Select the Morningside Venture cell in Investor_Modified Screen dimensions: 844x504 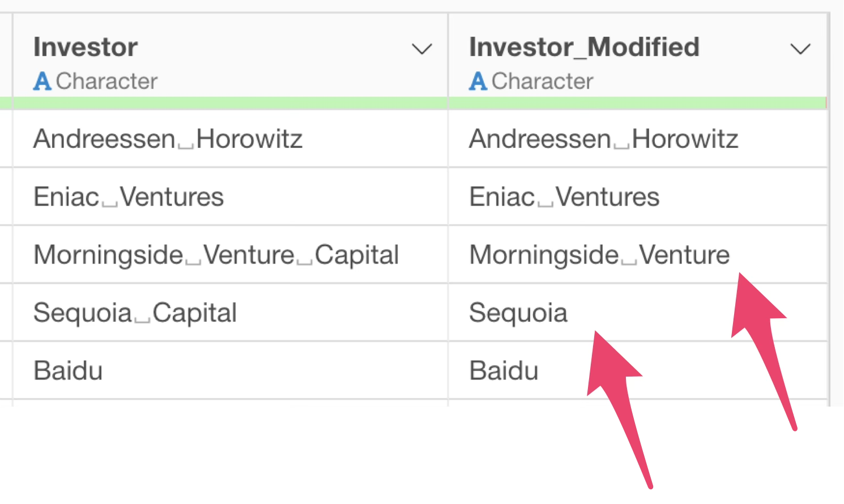pos(599,255)
